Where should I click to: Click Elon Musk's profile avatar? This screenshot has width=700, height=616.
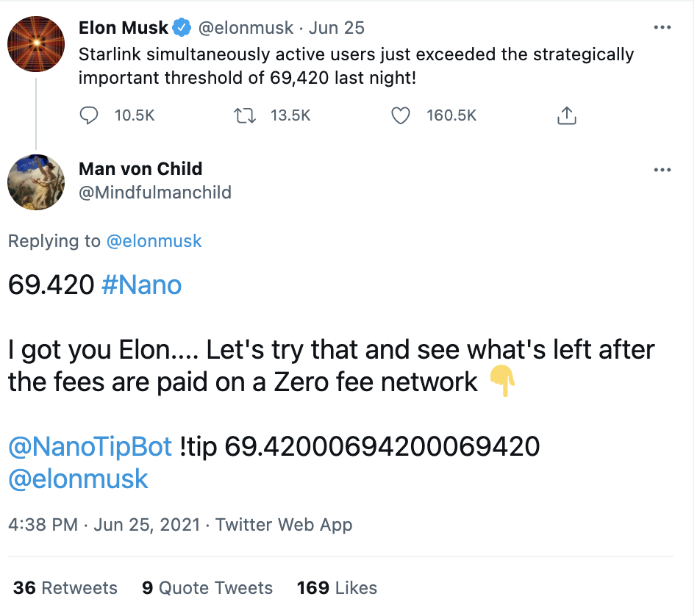click(35, 44)
